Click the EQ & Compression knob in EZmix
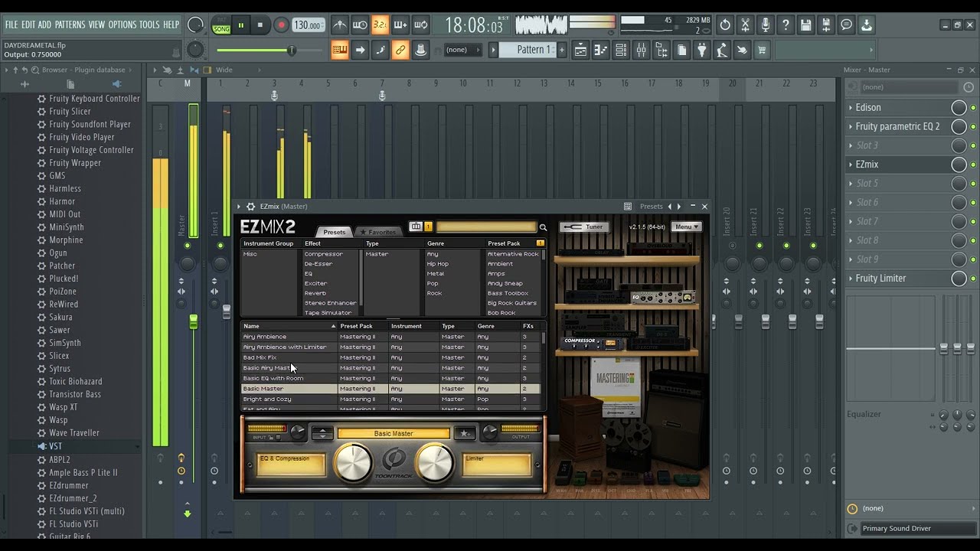 pos(353,462)
